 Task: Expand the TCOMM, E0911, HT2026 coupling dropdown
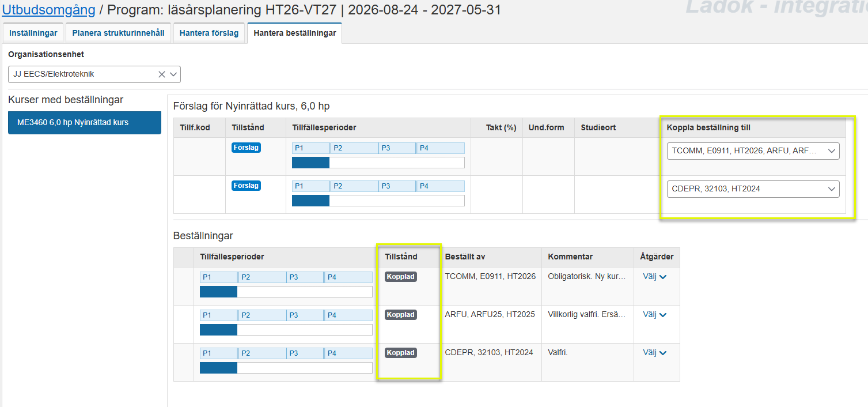pos(753,151)
